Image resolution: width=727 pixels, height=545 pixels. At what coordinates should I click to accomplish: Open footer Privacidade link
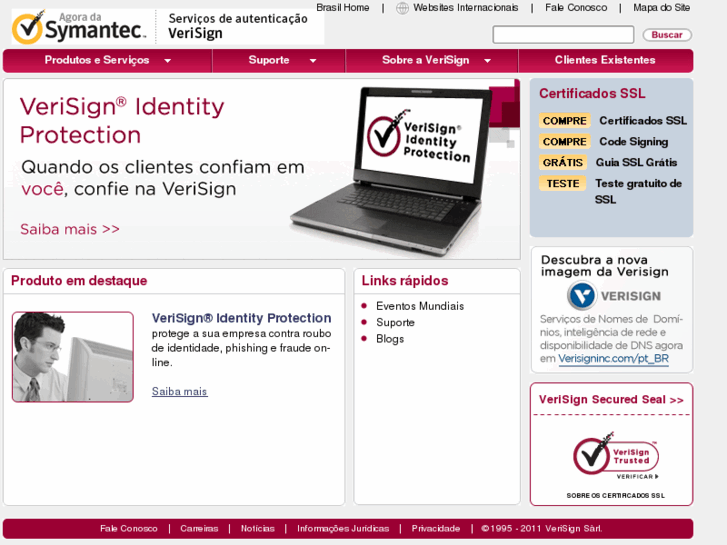[x=435, y=528]
